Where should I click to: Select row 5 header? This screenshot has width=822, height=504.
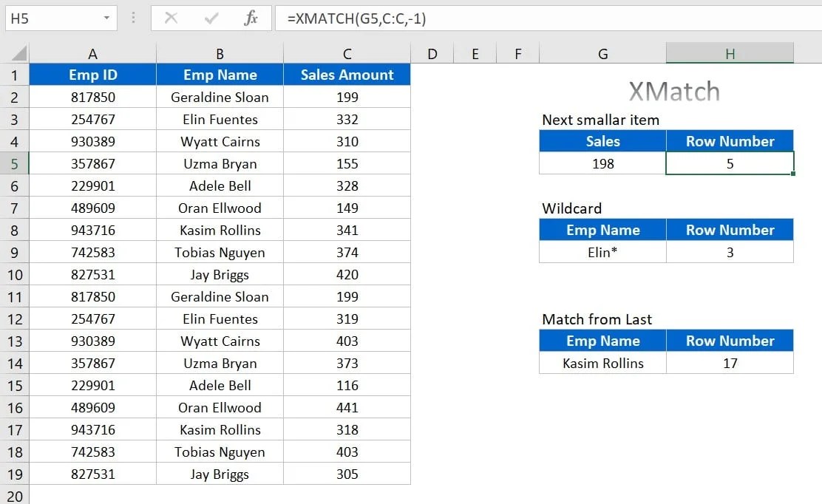point(15,163)
